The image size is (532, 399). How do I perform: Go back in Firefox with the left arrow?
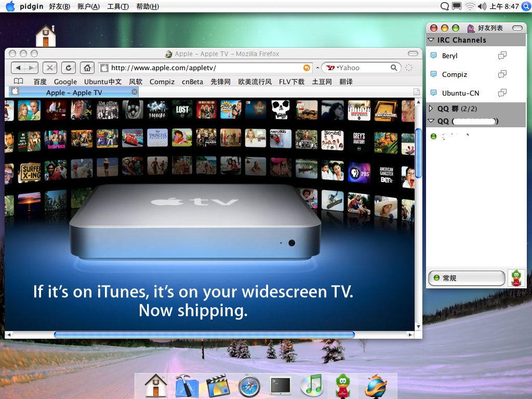tap(18, 68)
